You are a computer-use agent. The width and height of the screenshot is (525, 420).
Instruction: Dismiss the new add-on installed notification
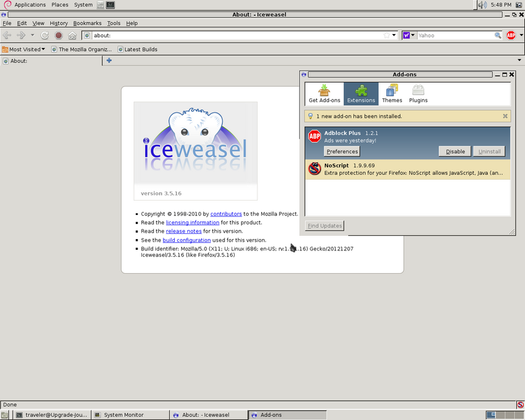[x=505, y=116]
